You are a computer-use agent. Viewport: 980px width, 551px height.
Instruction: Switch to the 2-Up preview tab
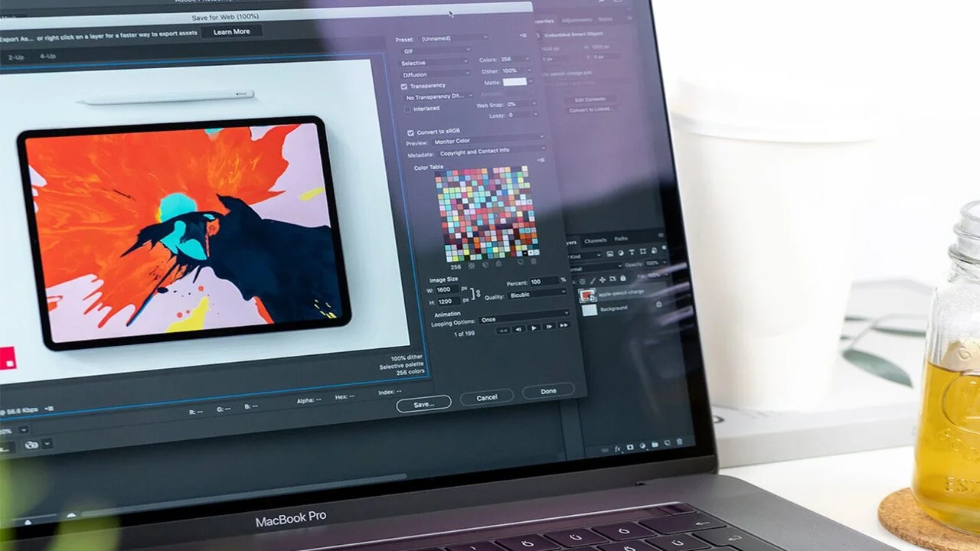16,58
